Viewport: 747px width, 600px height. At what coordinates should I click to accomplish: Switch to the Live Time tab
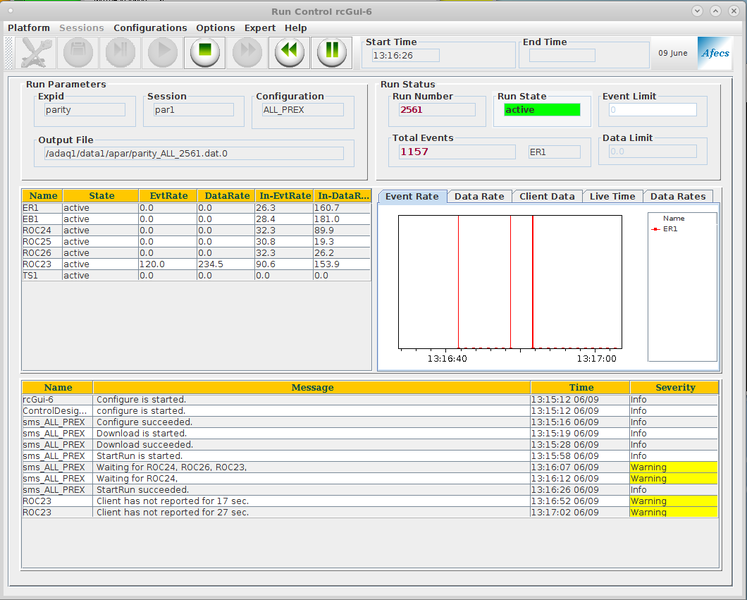click(612, 196)
